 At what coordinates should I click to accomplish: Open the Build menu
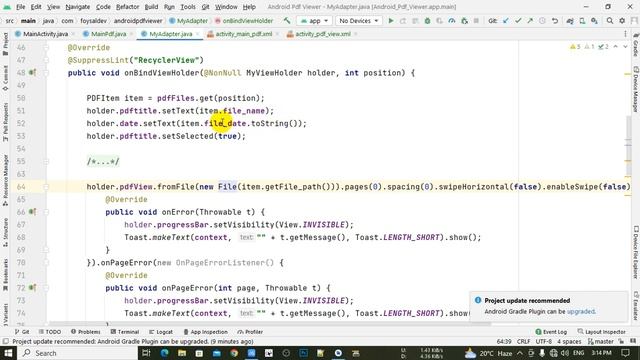[x=151, y=7]
